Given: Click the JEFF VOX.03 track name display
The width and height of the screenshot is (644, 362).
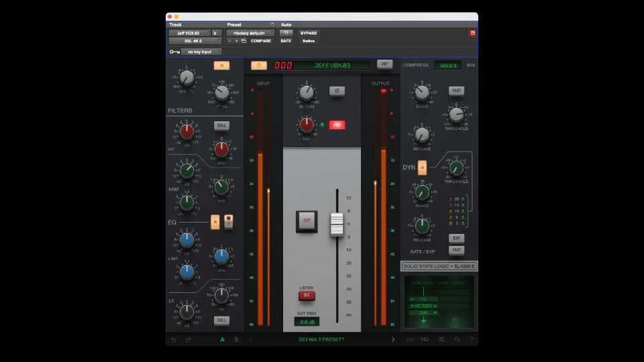Looking at the screenshot, I should pos(332,65).
